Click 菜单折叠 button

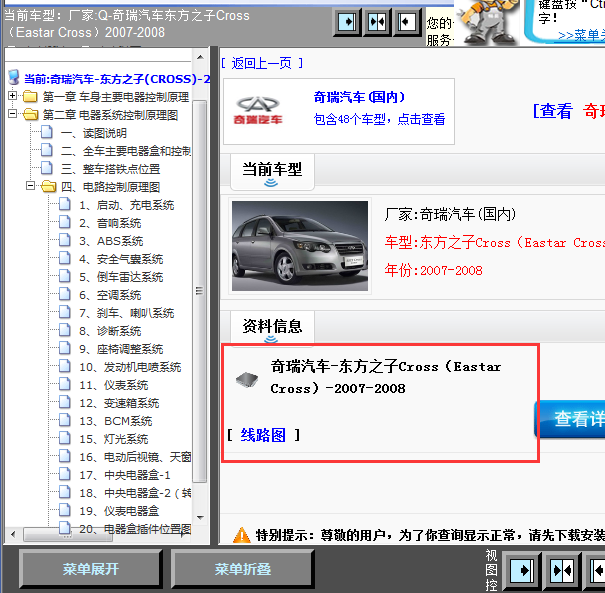tap(243, 569)
